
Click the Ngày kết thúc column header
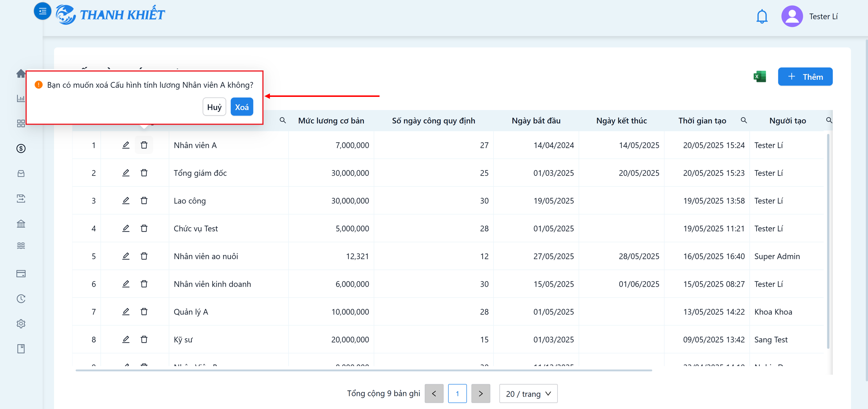[x=621, y=121]
